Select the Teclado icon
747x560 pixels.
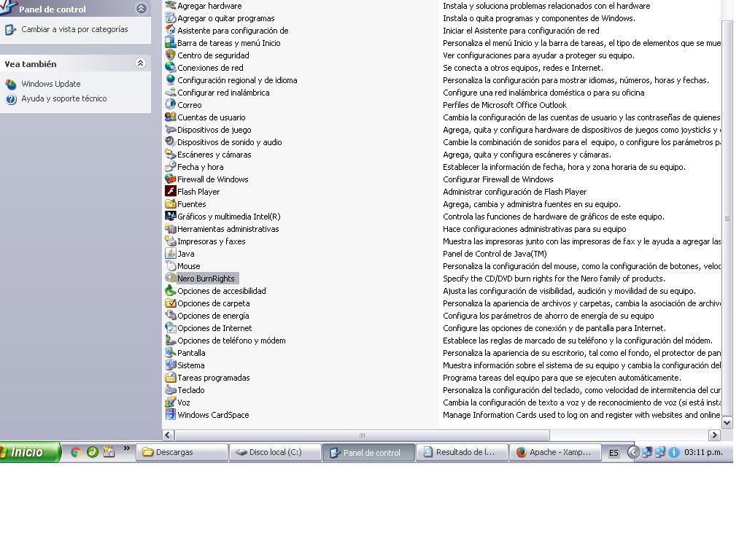click(x=171, y=389)
